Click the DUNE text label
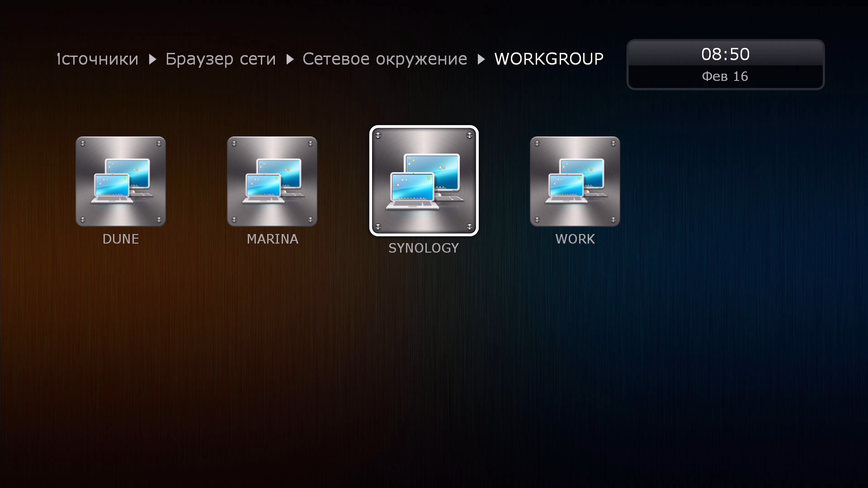Viewport: 868px width, 488px height. coord(121,239)
